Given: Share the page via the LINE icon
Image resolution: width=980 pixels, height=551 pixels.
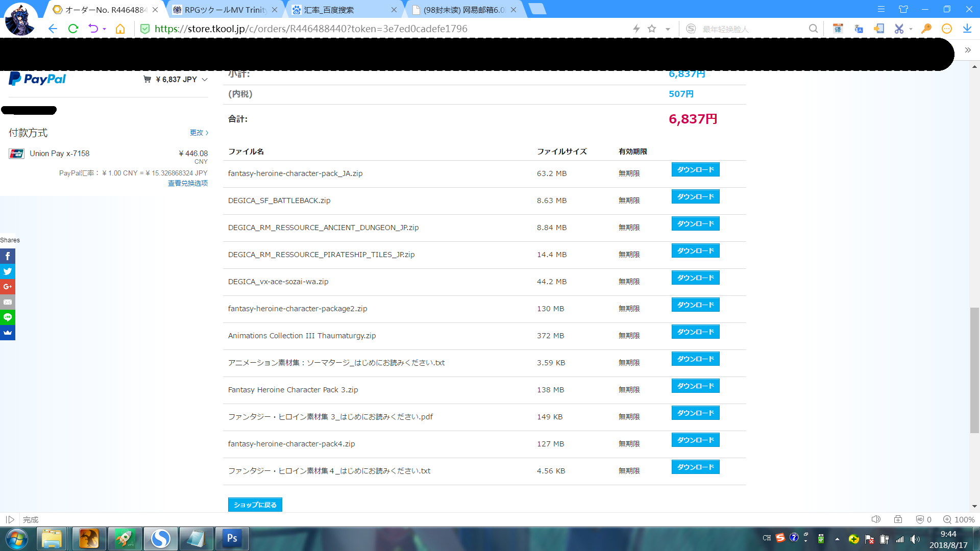Looking at the screenshot, I should (8, 317).
